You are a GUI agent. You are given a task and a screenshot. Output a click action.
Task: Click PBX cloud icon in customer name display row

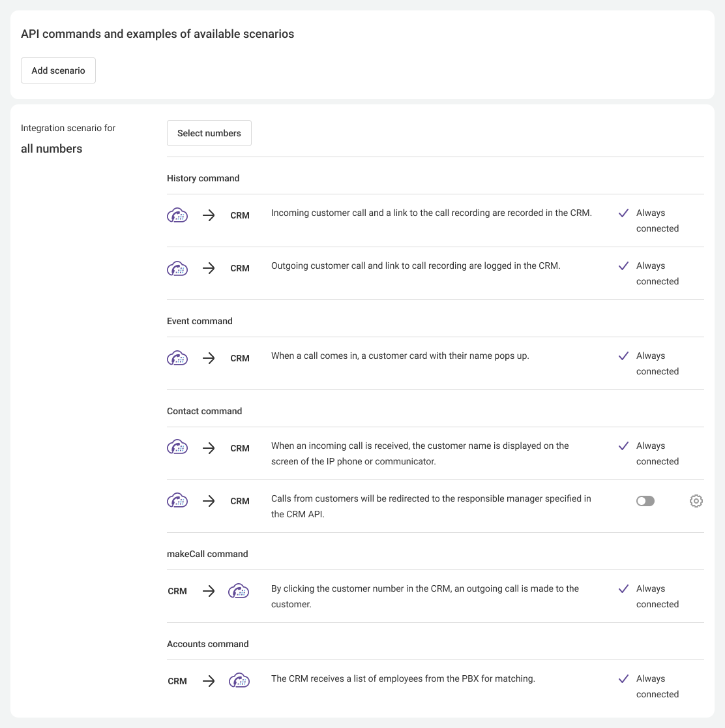click(x=177, y=448)
